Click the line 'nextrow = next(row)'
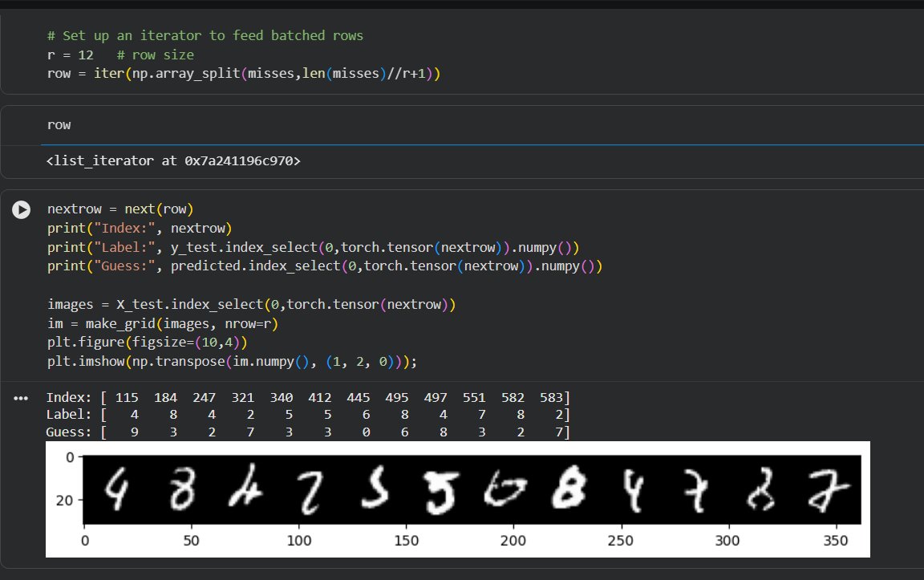The image size is (924, 580). pos(120,209)
